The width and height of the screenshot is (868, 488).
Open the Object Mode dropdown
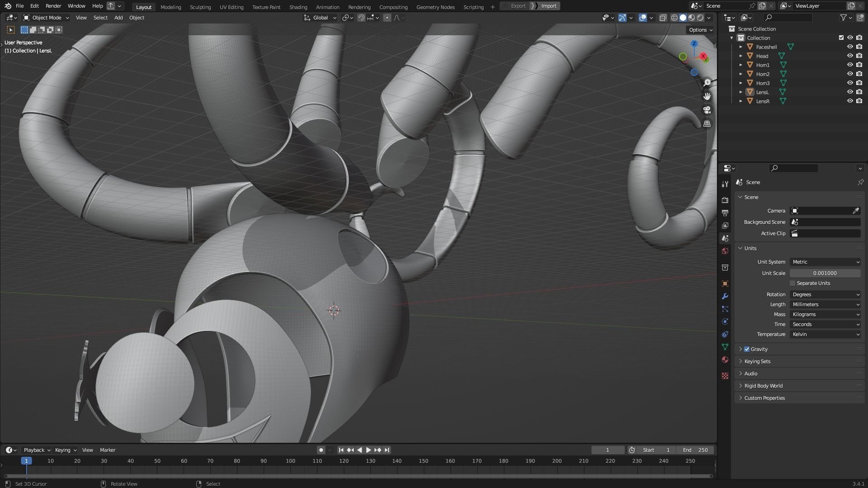[x=46, y=18]
